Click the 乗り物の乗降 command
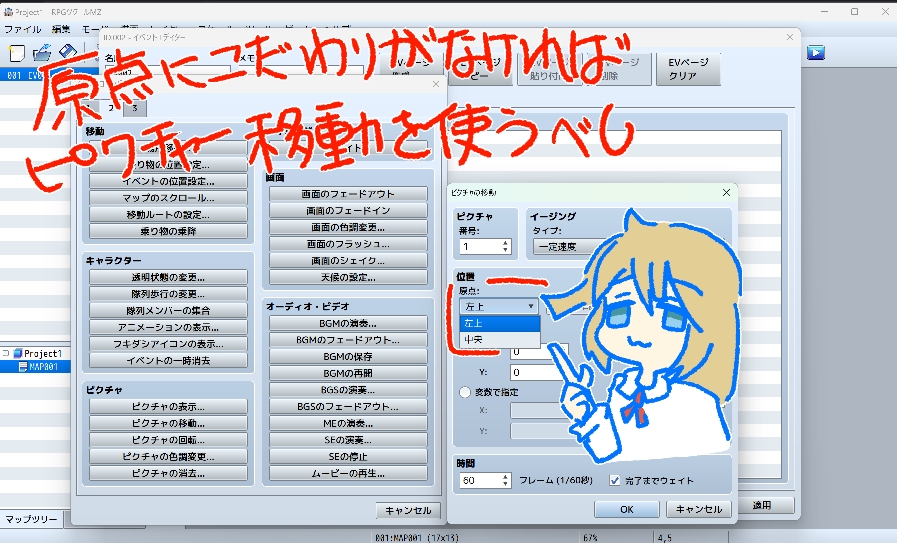The image size is (897, 543). [x=168, y=231]
